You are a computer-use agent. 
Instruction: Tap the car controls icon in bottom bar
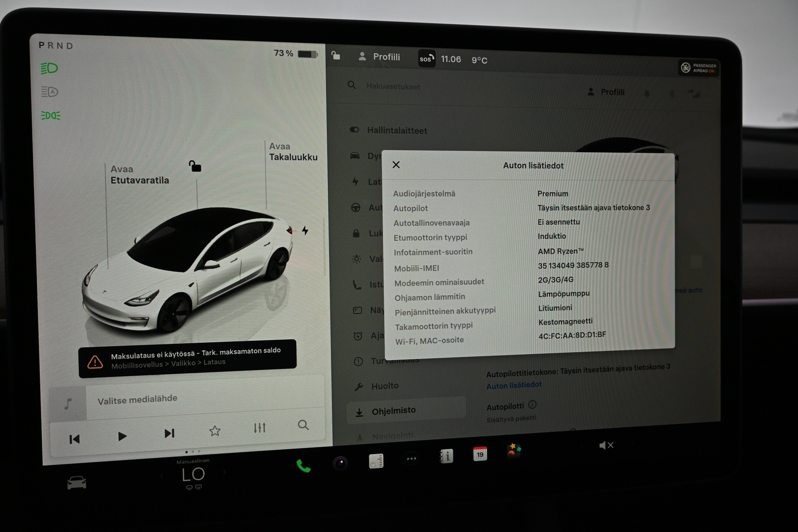[76, 483]
